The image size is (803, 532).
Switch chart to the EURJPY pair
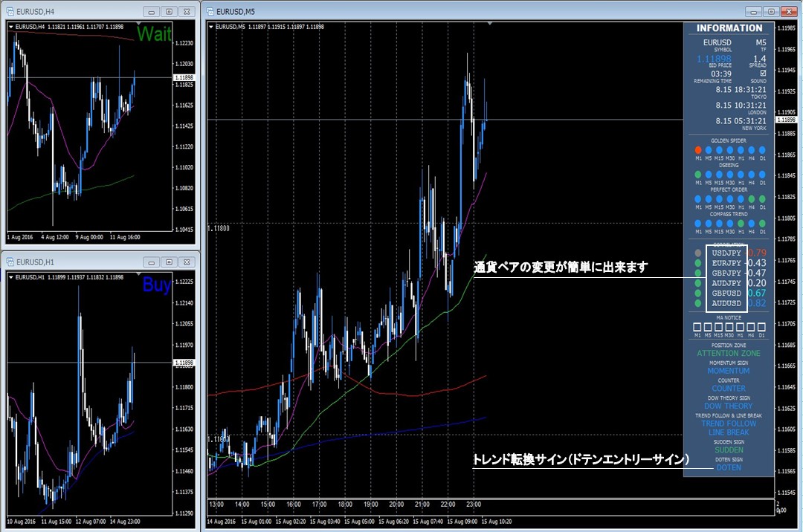pyautogui.click(x=726, y=263)
